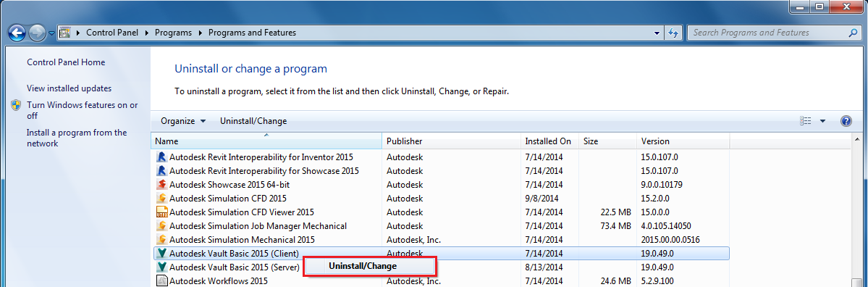Click the Back navigation arrow
Image resolution: width=868 pixels, height=287 pixels.
(x=17, y=33)
